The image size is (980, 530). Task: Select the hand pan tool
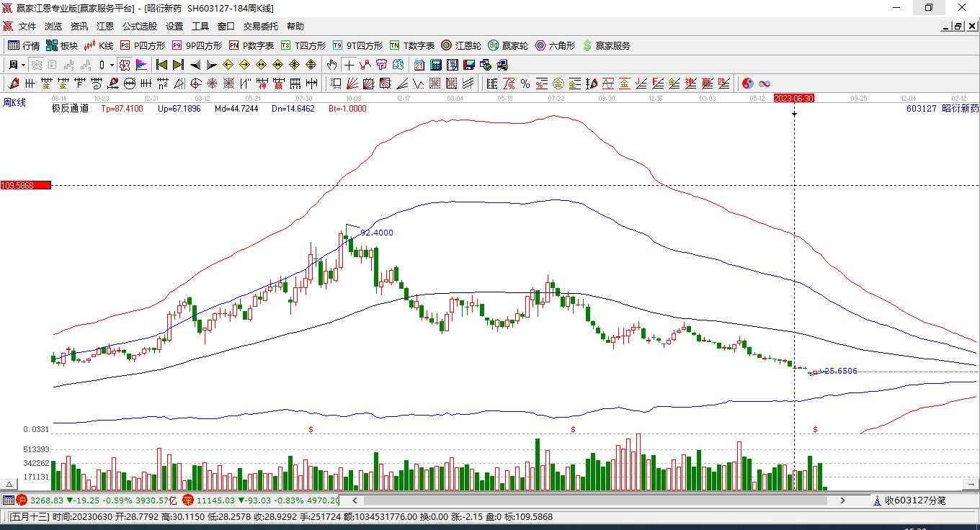point(331,65)
